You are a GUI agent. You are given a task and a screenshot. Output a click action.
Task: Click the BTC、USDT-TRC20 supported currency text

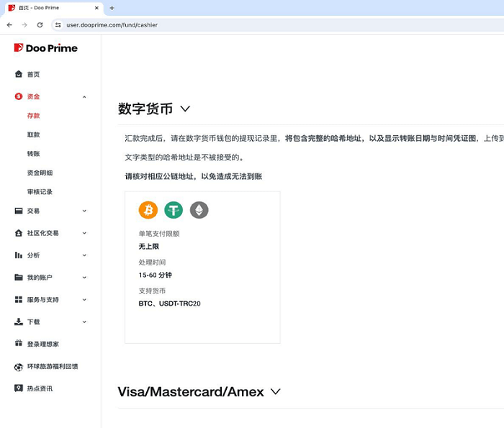click(169, 304)
